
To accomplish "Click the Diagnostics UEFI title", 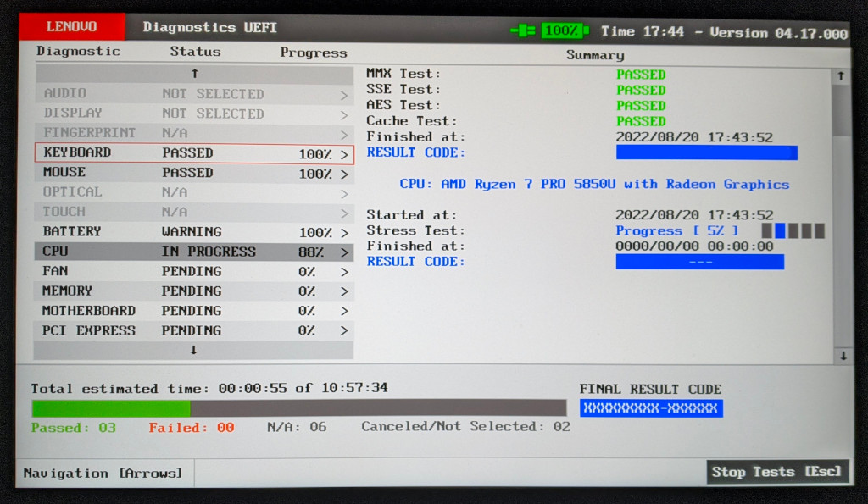I will click(210, 27).
